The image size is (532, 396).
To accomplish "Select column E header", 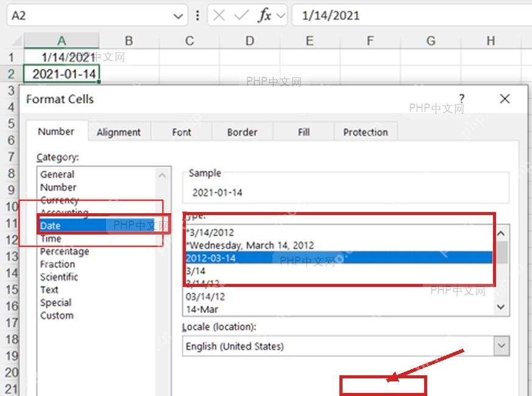I will coord(310,41).
